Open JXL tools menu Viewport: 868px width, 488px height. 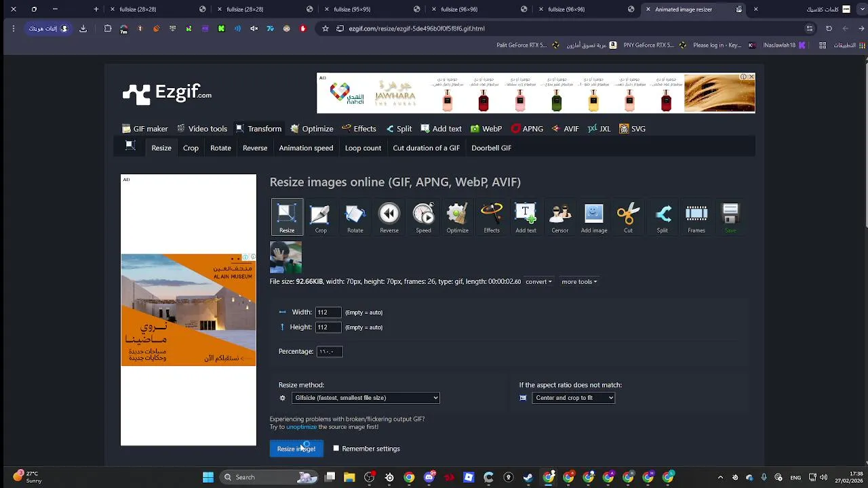(599, 129)
